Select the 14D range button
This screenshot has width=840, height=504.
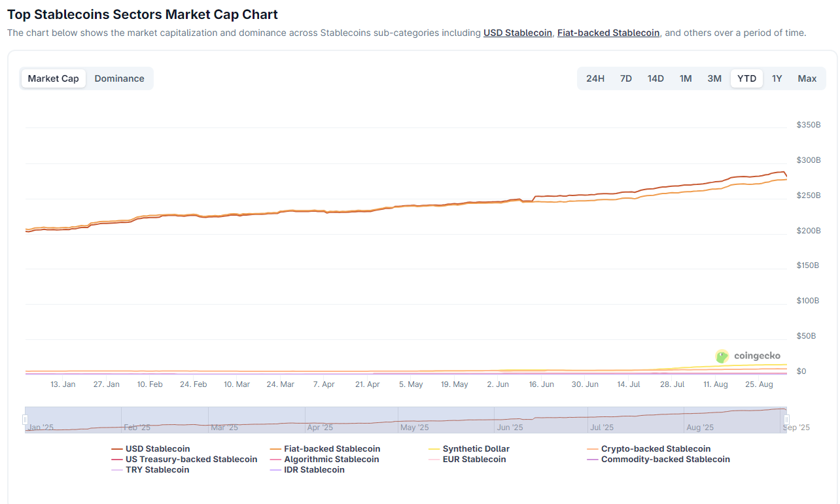(656, 78)
